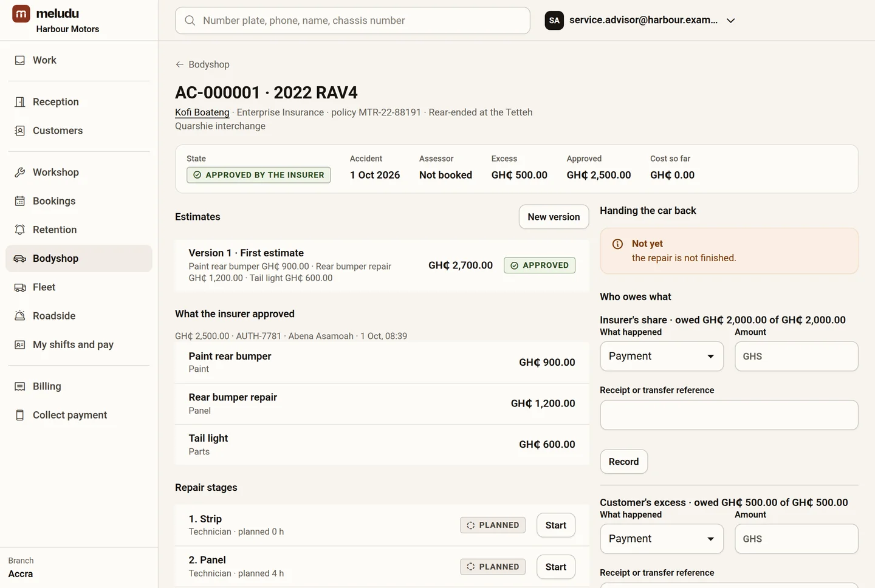Click the Fleet truck icon

[20, 287]
